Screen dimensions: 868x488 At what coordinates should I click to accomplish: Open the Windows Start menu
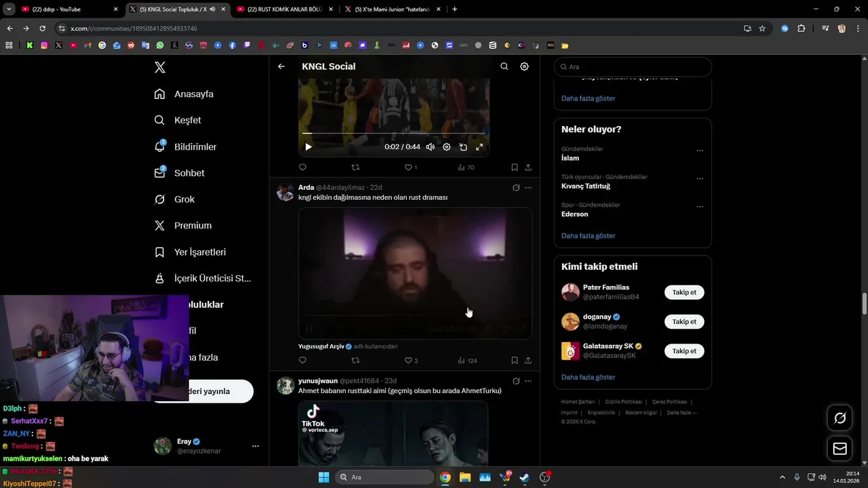[323, 477]
